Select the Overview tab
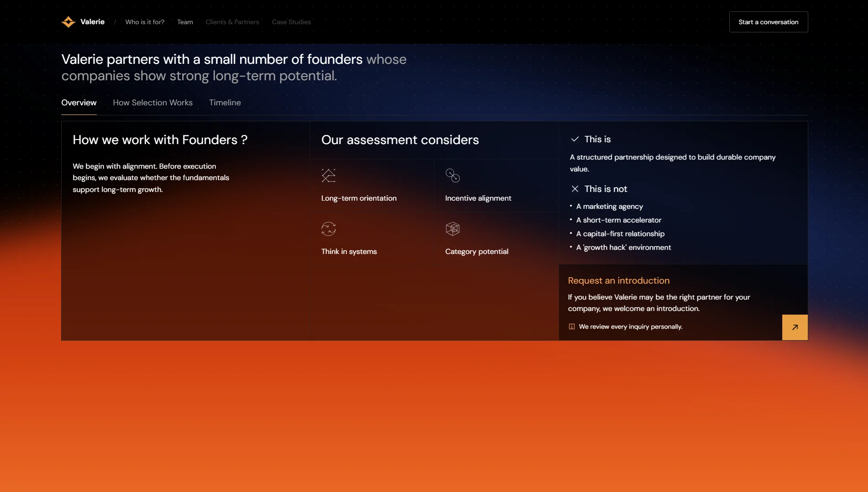 click(79, 103)
